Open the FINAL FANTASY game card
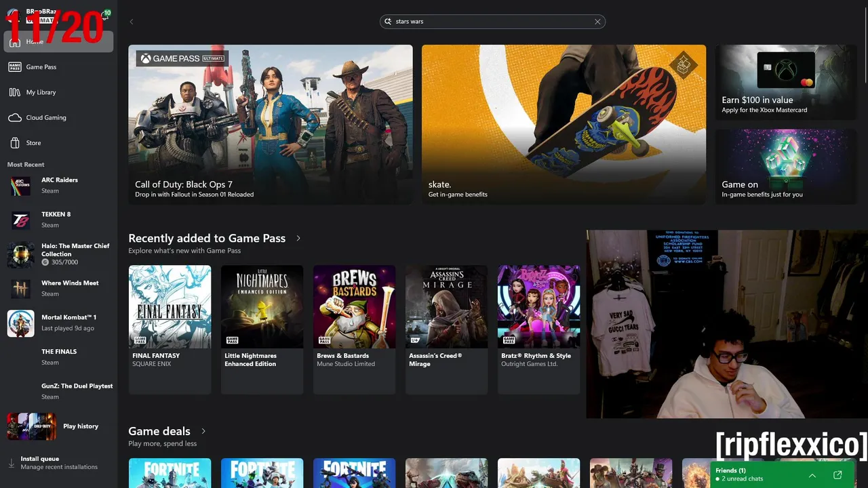868x488 pixels. click(x=170, y=329)
